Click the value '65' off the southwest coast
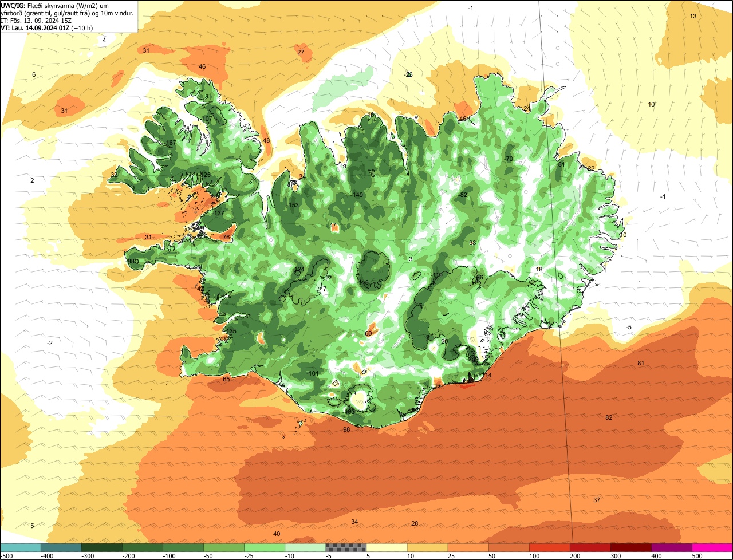Screen dimensions: 733x560 (226, 379)
